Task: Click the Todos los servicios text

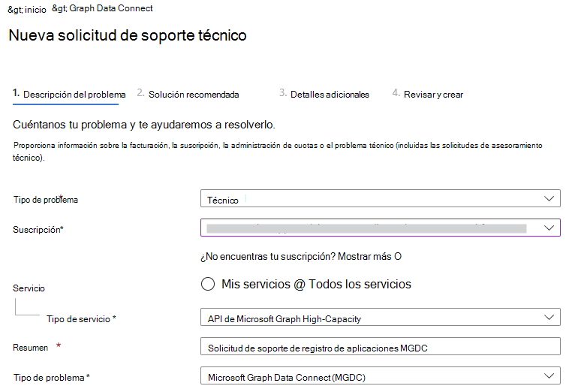Action: [x=360, y=284]
